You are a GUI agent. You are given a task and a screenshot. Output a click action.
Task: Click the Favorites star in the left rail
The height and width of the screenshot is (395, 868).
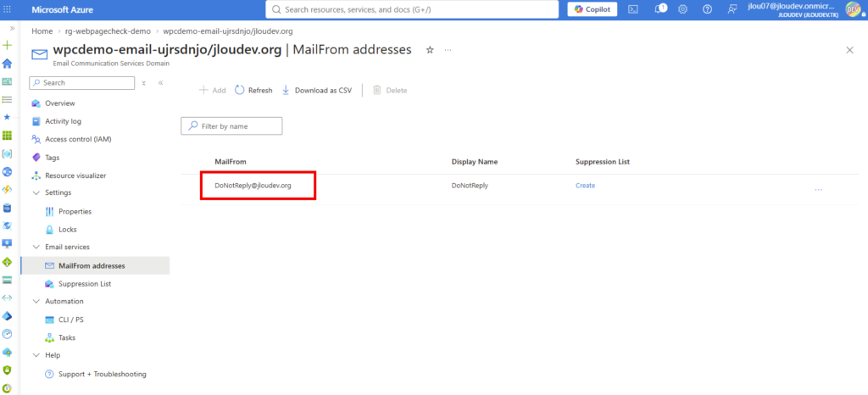point(7,117)
